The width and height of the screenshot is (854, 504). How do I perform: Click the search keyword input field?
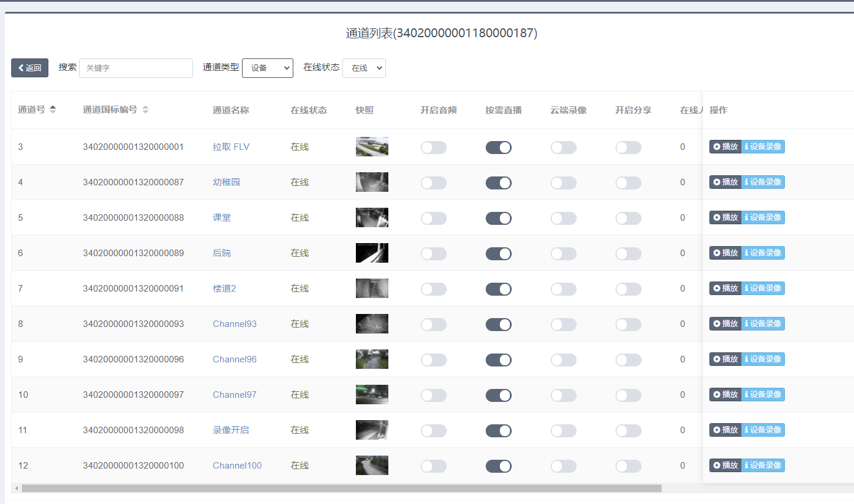[x=136, y=68]
